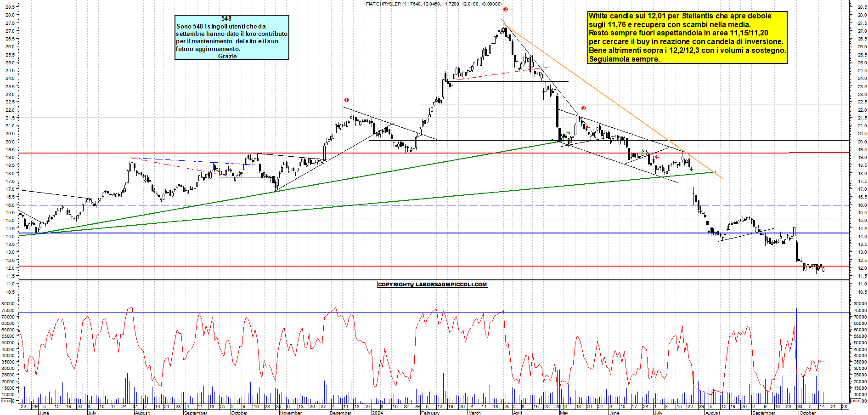Image resolution: width=868 pixels, height=415 pixels.
Task: Click the Grazie text in cyan box
Action: [x=227, y=56]
